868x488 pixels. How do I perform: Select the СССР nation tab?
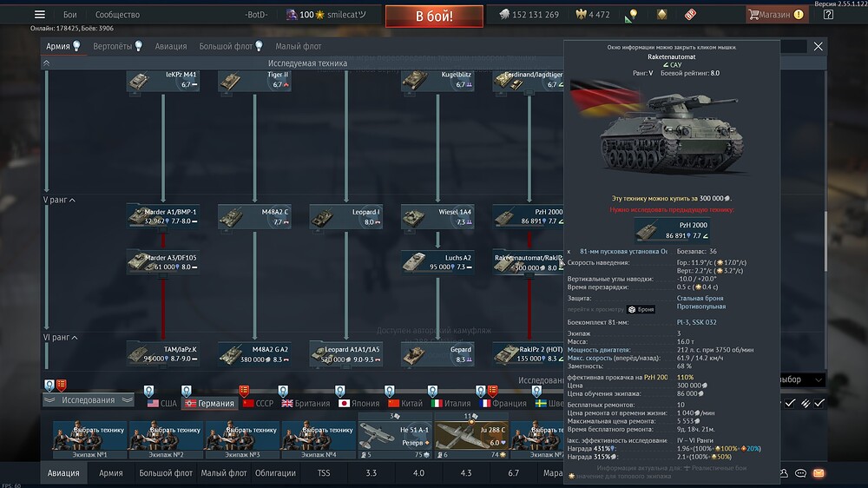259,403
